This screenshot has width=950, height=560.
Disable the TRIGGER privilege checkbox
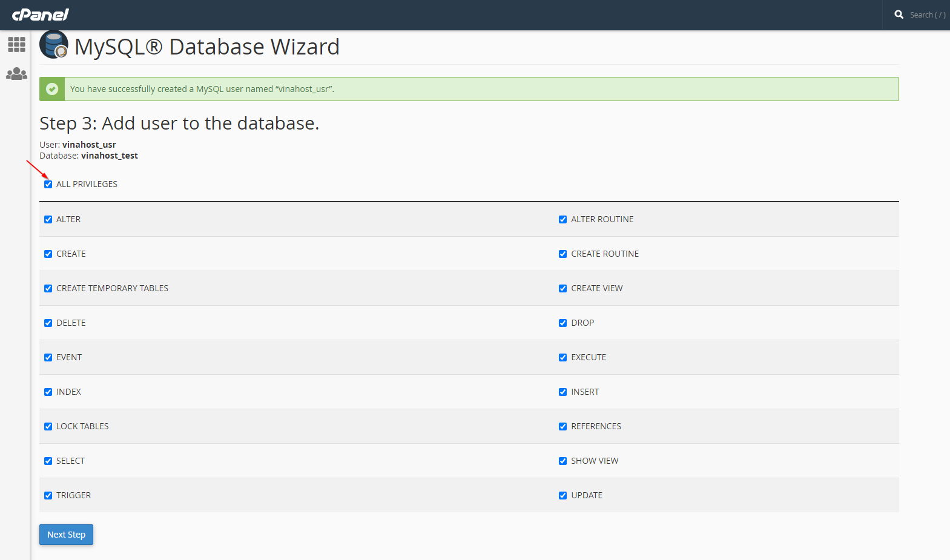coord(48,496)
